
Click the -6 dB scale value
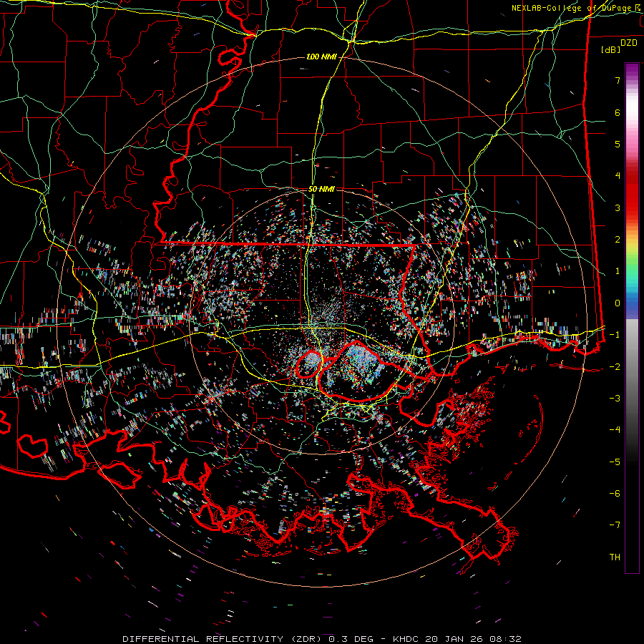coord(615,494)
